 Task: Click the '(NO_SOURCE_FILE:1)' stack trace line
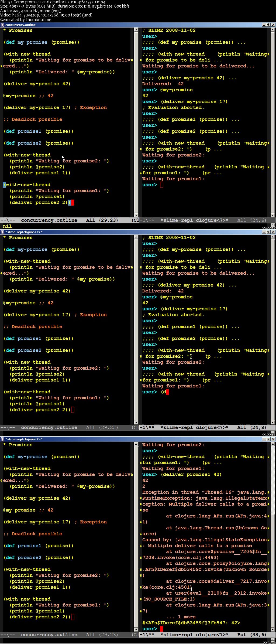[x=169, y=599]
